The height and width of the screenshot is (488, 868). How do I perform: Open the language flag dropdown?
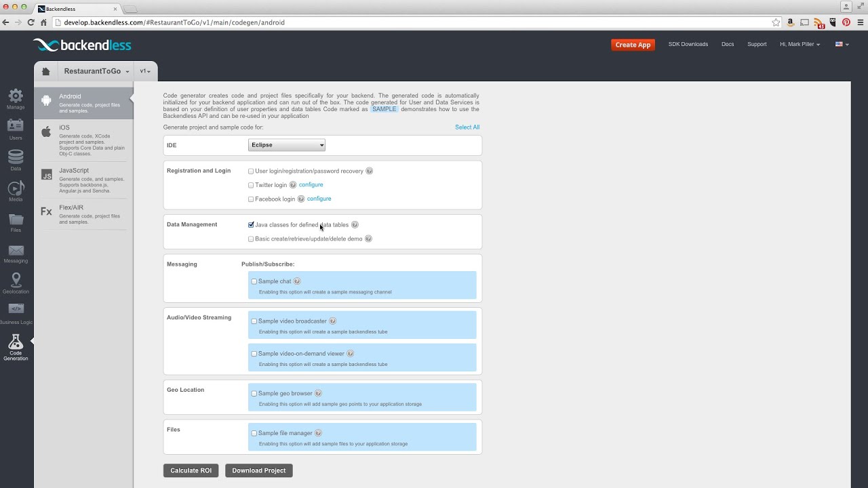[842, 45]
